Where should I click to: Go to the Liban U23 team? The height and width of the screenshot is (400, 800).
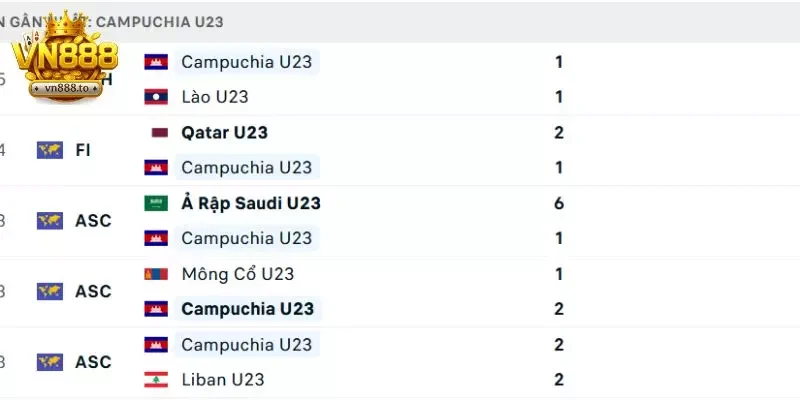point(222,380)
